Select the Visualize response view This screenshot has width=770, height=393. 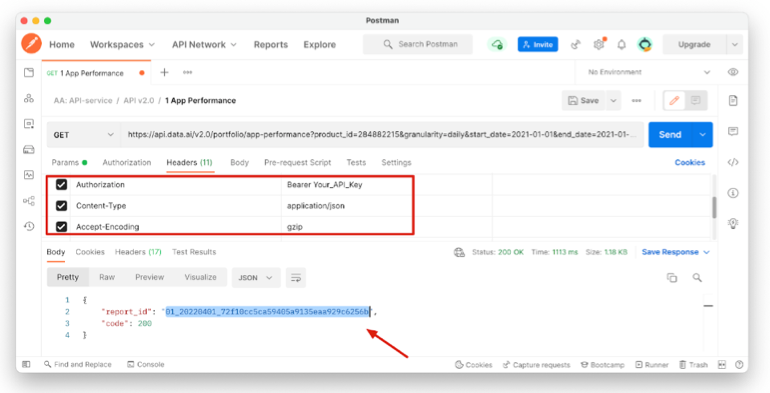pyautogui.click(x=200, y=277)
